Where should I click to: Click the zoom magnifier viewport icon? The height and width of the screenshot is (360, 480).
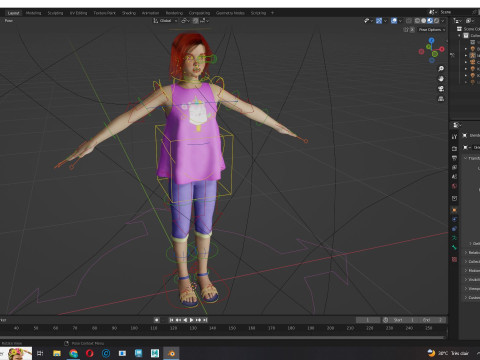441,69
